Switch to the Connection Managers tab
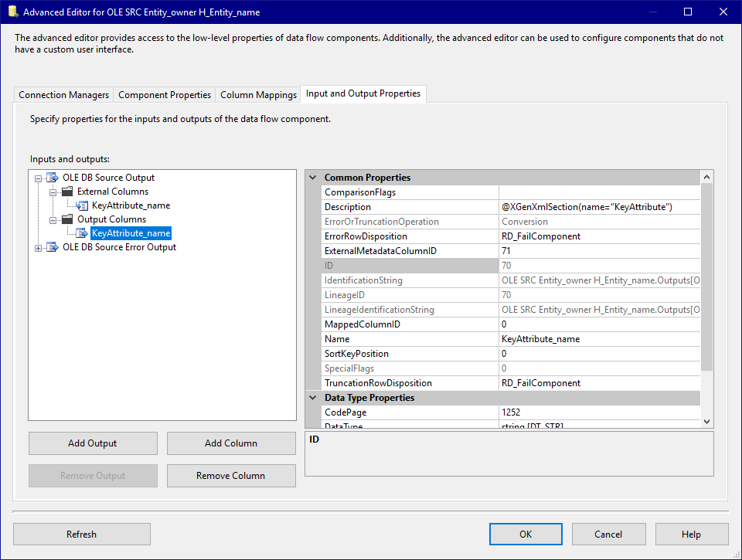Screen dimensions: 742x560 64,94
